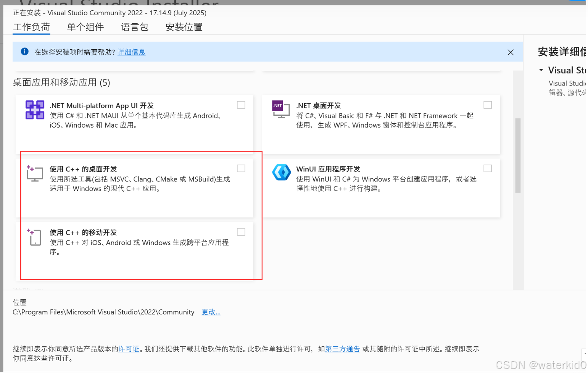Open the 详细信息 help link
588x375 pixels.
(x=132, y=52)
